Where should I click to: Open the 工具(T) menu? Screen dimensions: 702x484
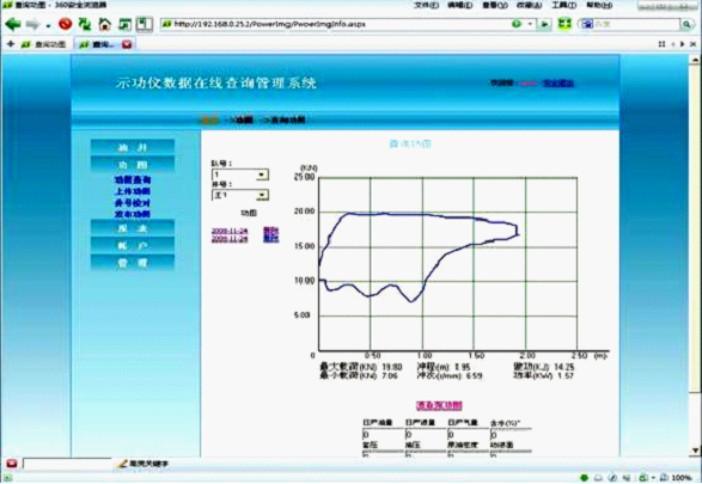[565, 5]
